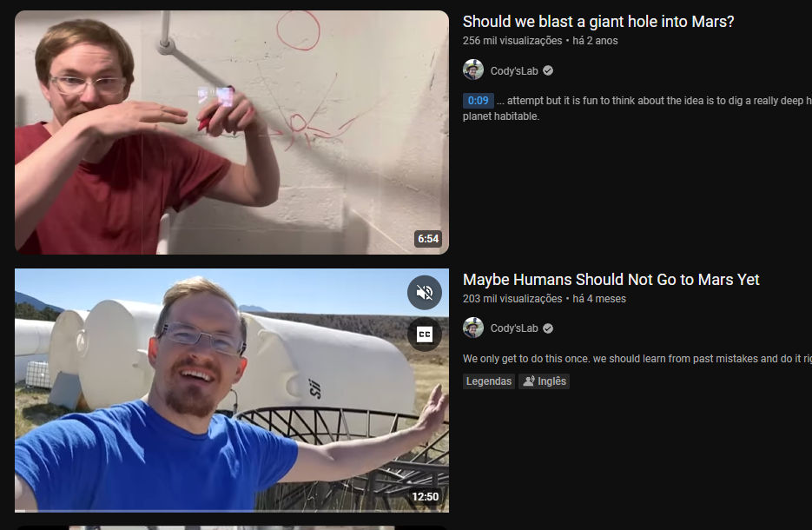812x530 pixels.
Task: Jump to 0:09 timestamp chip
Action: point(478,101)
